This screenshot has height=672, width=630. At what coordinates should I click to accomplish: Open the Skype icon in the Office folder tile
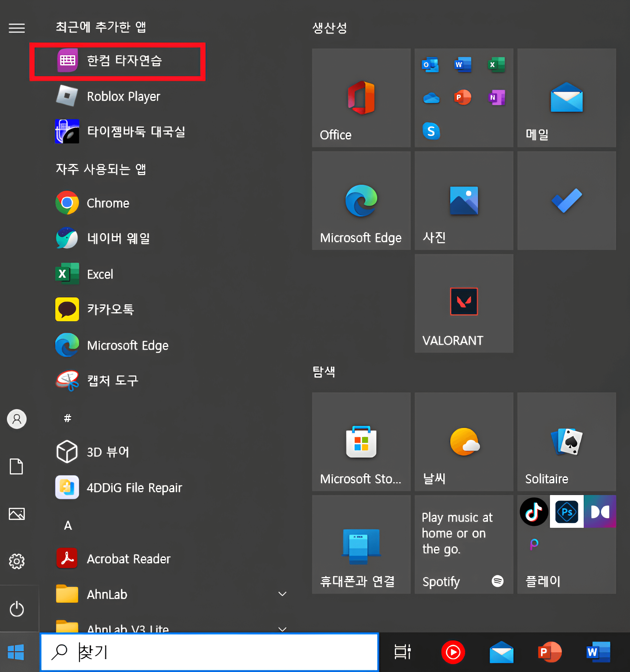click(431, 131)
